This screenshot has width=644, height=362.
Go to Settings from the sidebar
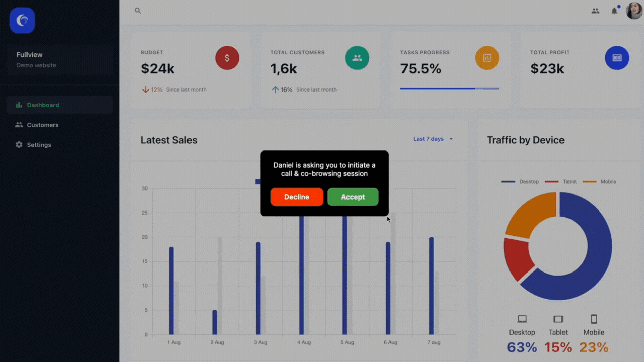39,145
